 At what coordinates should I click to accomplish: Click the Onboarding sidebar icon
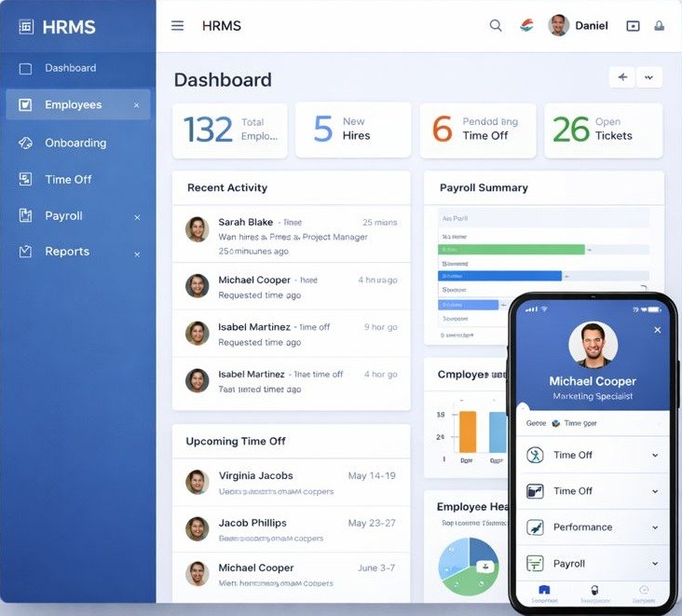(x=26, y=143)
